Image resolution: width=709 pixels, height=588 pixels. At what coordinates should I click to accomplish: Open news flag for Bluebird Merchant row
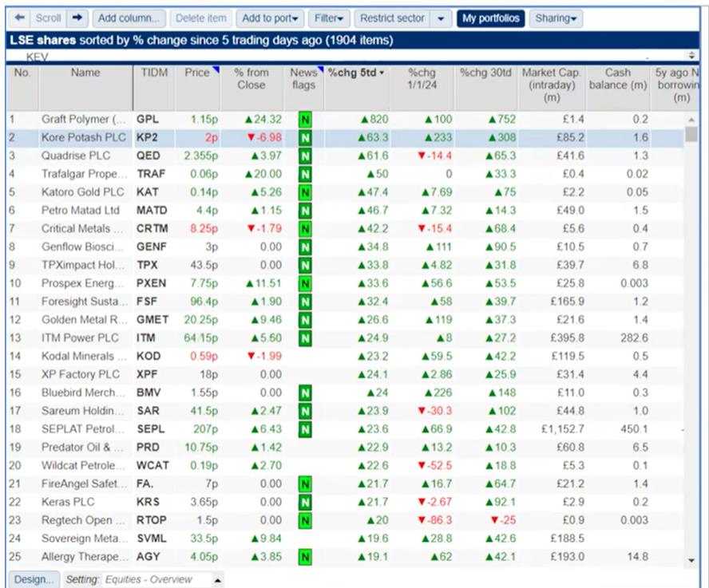pyautogui.click(x=305, y=393)
